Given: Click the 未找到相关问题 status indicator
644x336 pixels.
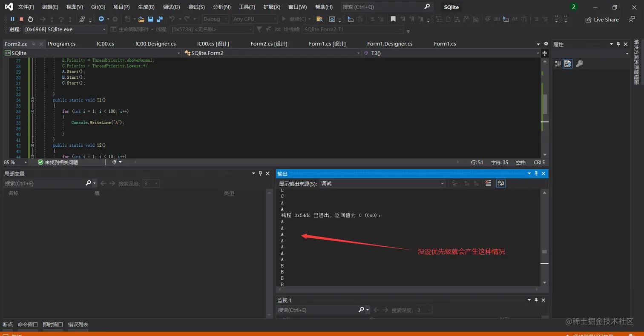Looking at the screenshot, I should [x=58, y=162].
